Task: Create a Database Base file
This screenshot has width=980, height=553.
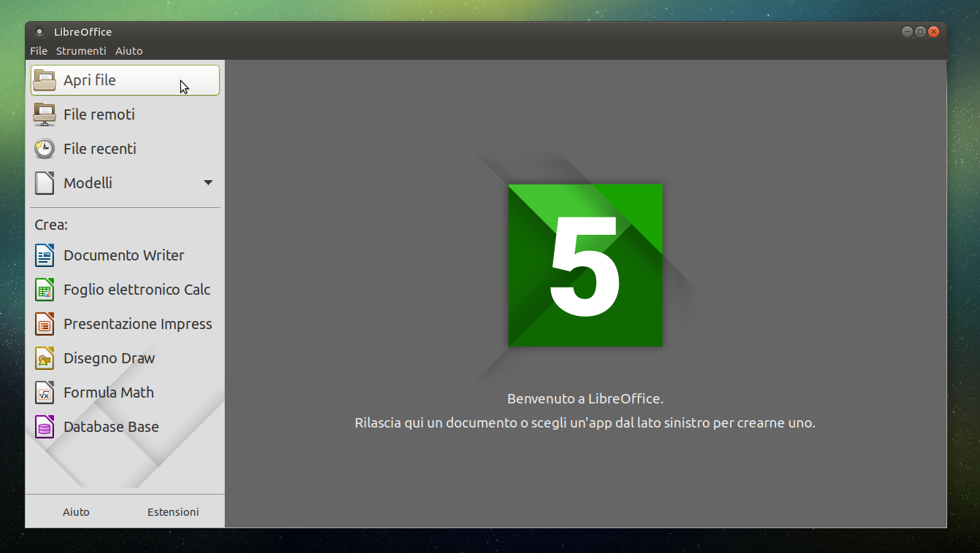Action: 112,427
